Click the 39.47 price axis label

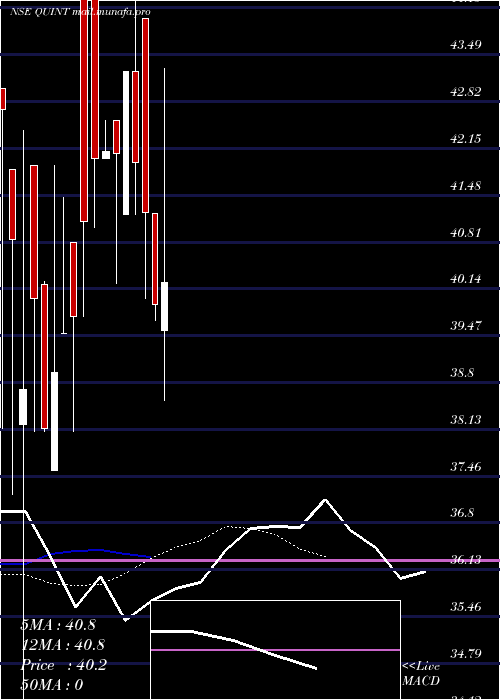tap(466, 325)
